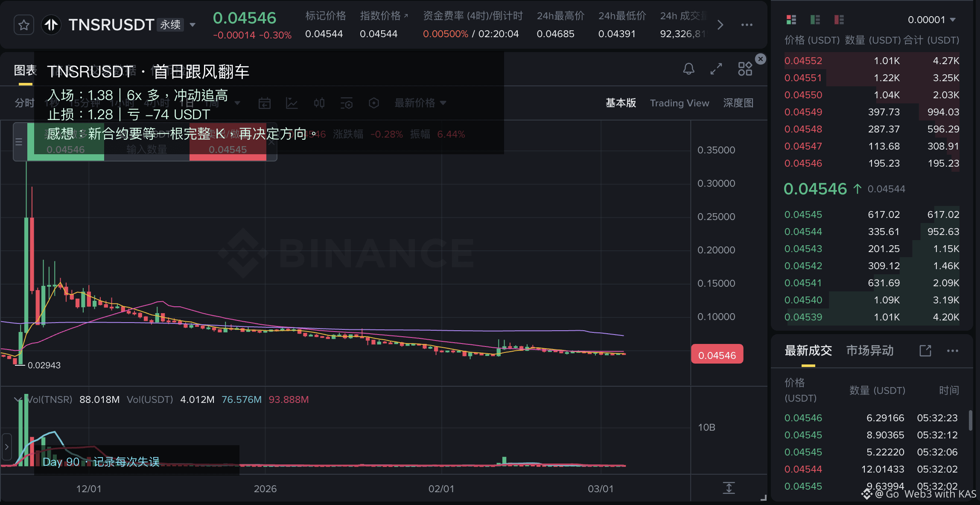Open the line chart indicator tool

[292, 103]
